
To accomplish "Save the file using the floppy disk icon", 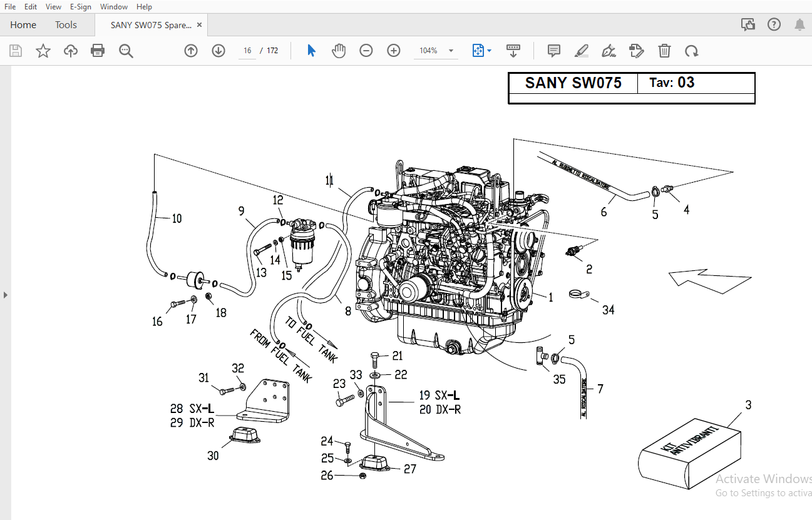I will click(x=16, y=51).
